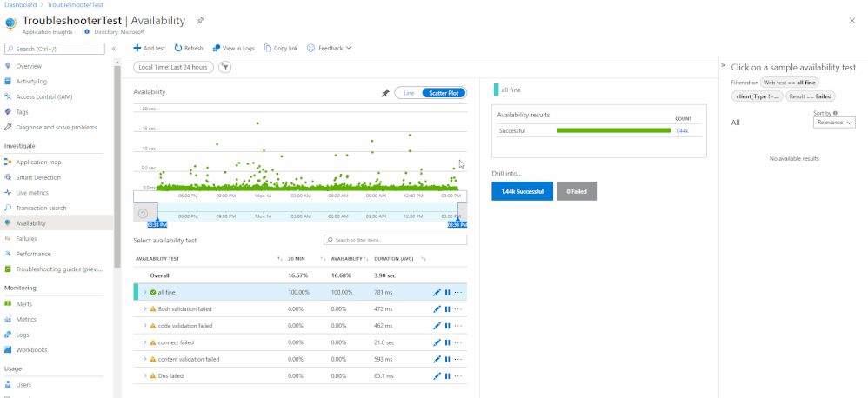Pause the all fine test
The width and height of the screenshot is (868, 398).
click(448, 293)
